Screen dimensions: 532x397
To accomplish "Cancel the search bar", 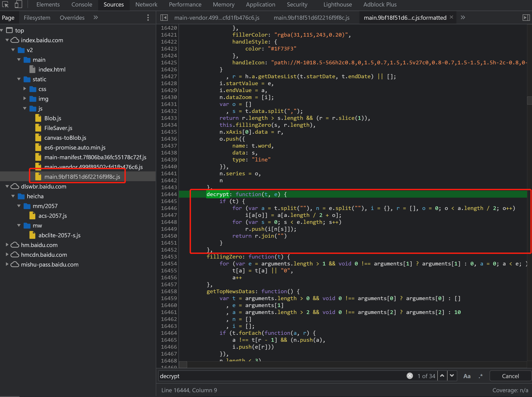I will (x=510, y=376).
